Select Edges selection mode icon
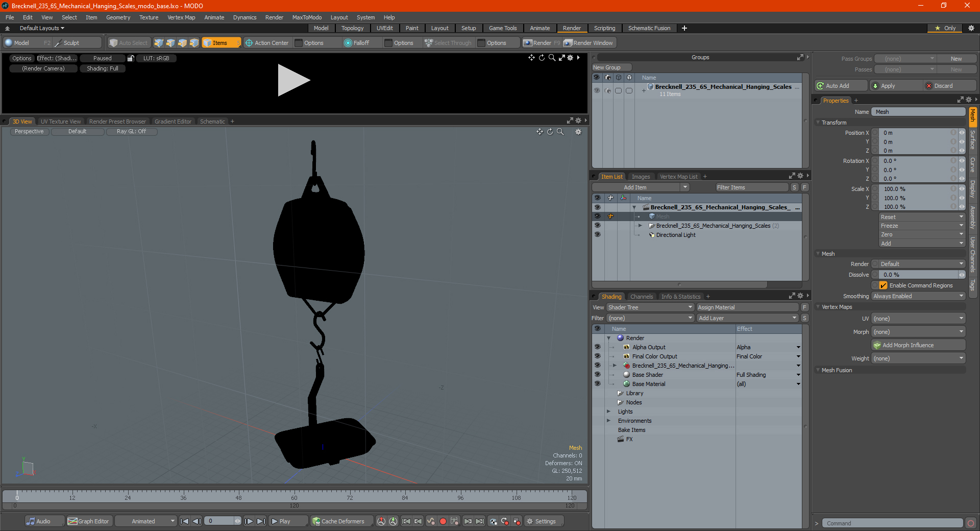This screenshot has height=531, width=980. coord(170,43)
